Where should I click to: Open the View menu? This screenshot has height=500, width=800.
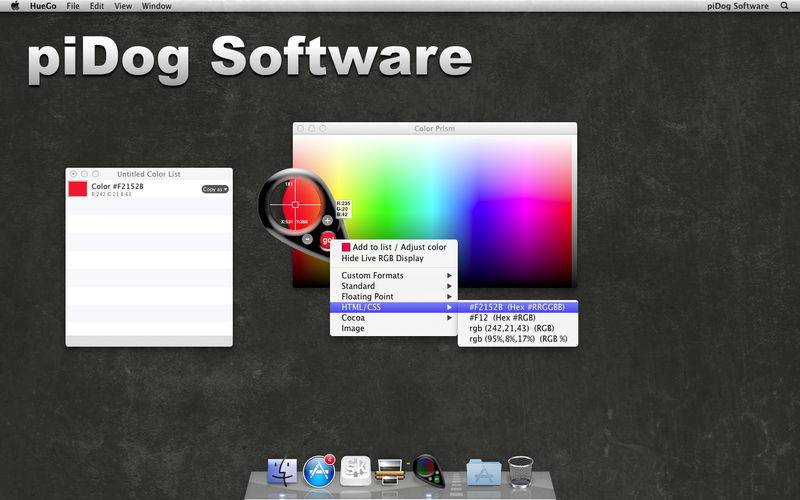point(123,6)
